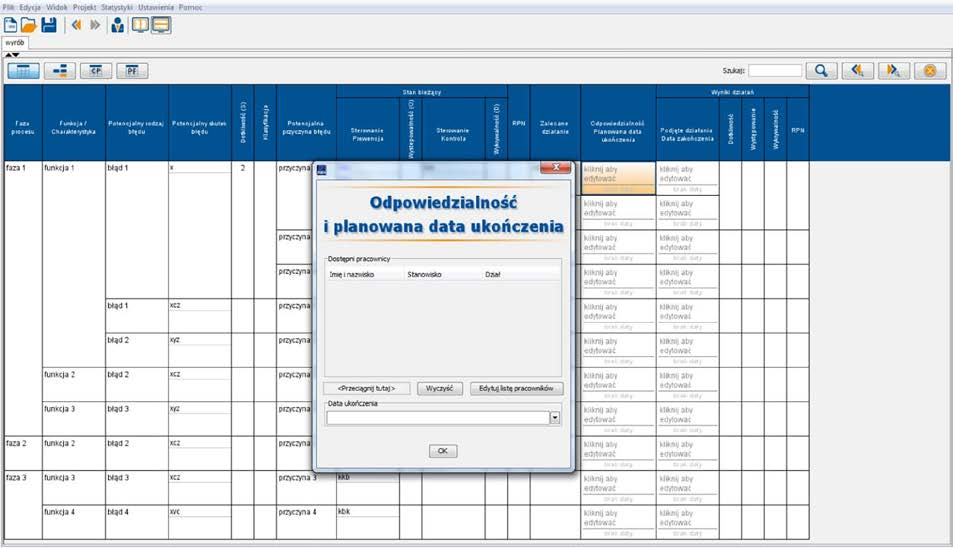Open a file with the folder icon
Image resolution: width=953 pixels, height=548 pixels.
point(29,26)
